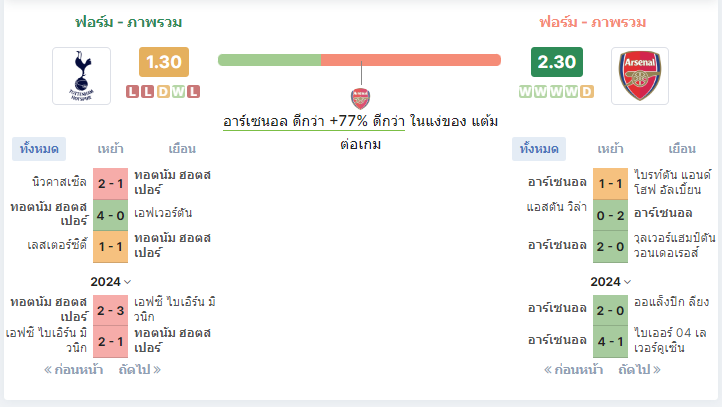The height and width of the screenshot is (407, 722).
Task: Click the D result icon in Arsenal's form
Action: click(587, 92)
